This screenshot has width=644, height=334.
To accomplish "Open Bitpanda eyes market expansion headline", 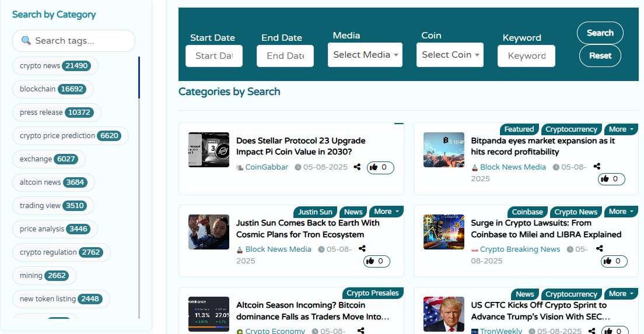I will (542, 146).
